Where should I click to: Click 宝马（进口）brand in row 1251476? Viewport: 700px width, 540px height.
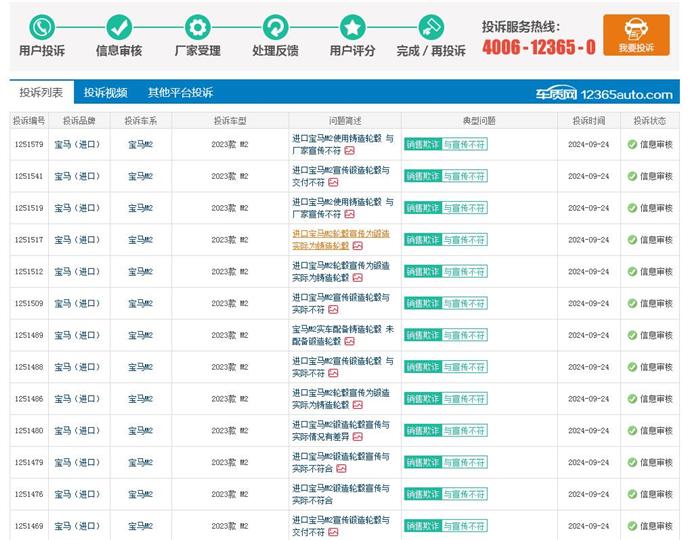point(77,494)
